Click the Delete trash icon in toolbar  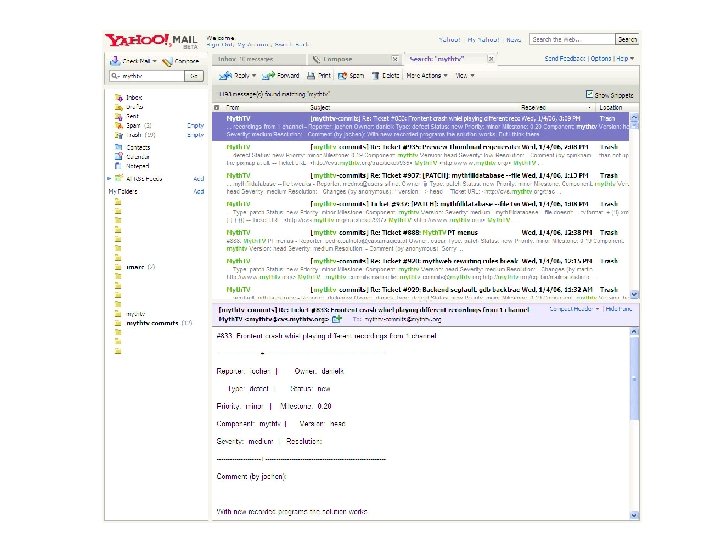coord(376,76)
